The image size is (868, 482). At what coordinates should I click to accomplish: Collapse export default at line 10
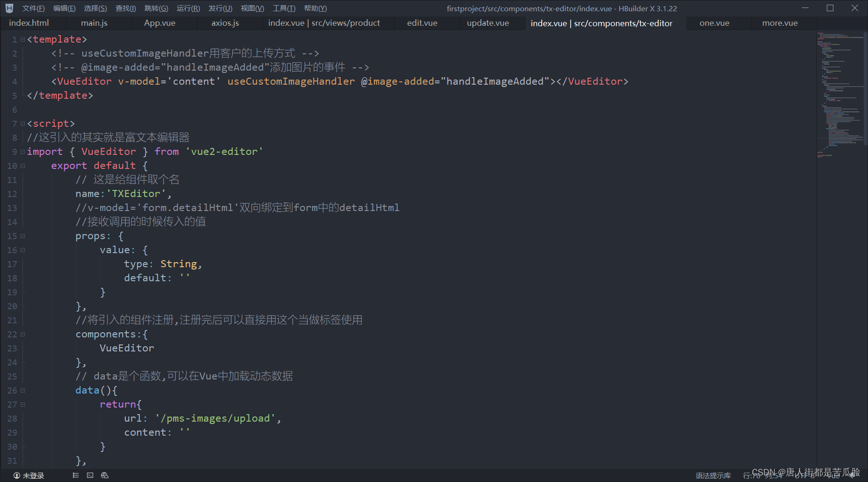22,166
